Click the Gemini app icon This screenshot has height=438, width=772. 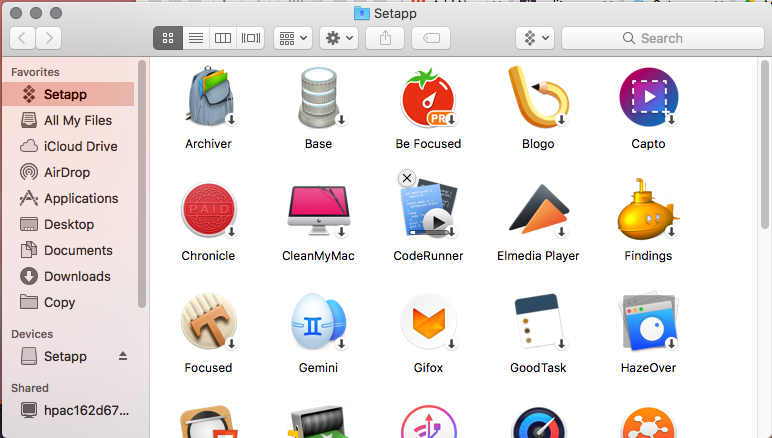click(318, 322)
